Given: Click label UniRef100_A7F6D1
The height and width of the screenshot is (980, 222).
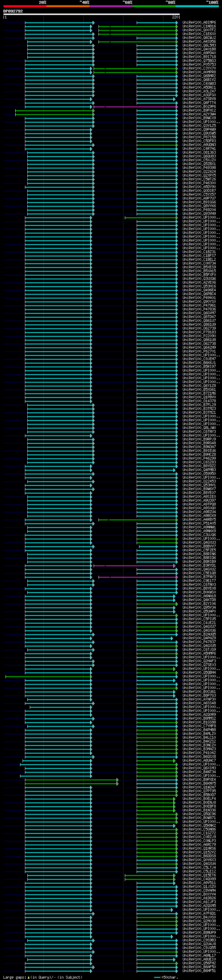Looking at the screenshot, I should [199, 913].
